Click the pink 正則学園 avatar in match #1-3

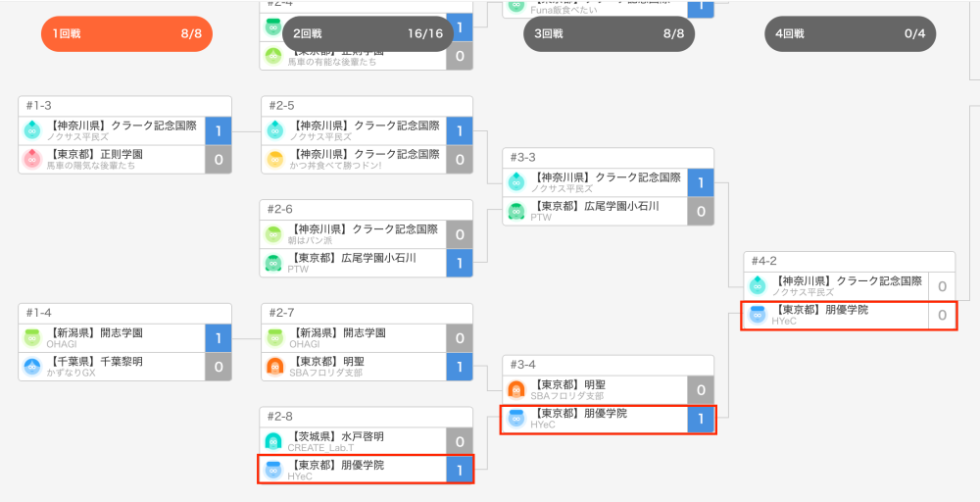32,159
